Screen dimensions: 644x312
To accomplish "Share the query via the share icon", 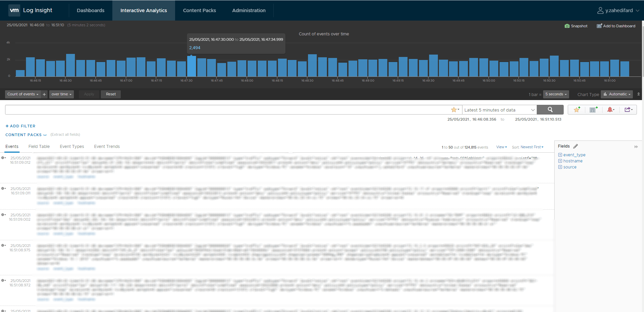I will pos(628,110).
